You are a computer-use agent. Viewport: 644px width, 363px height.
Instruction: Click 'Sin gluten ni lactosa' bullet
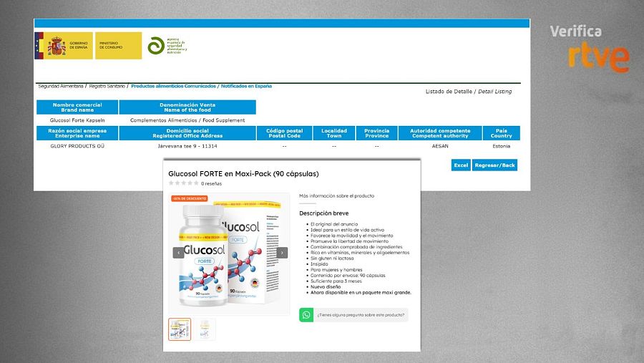tap(332, 258)
